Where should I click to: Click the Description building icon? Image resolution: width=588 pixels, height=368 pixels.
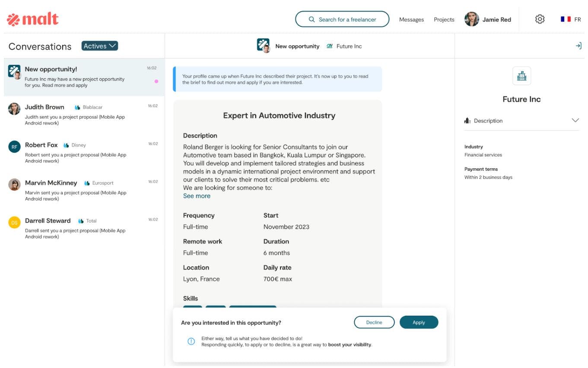click(467, 121)
